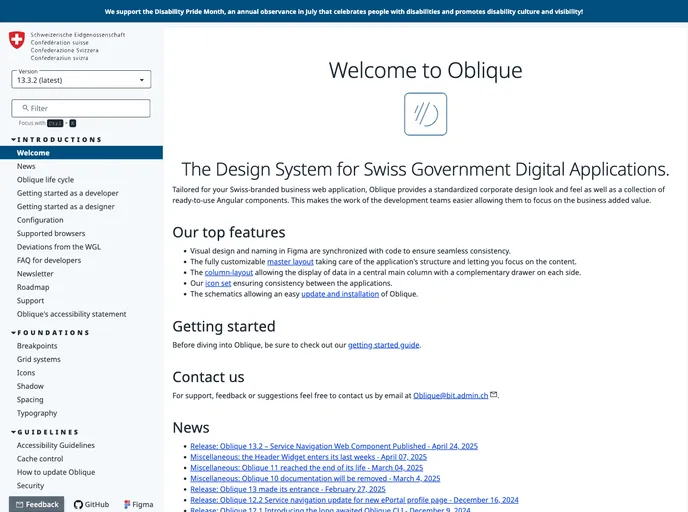
Task: Open How to update Oblique
Action: 56,472
